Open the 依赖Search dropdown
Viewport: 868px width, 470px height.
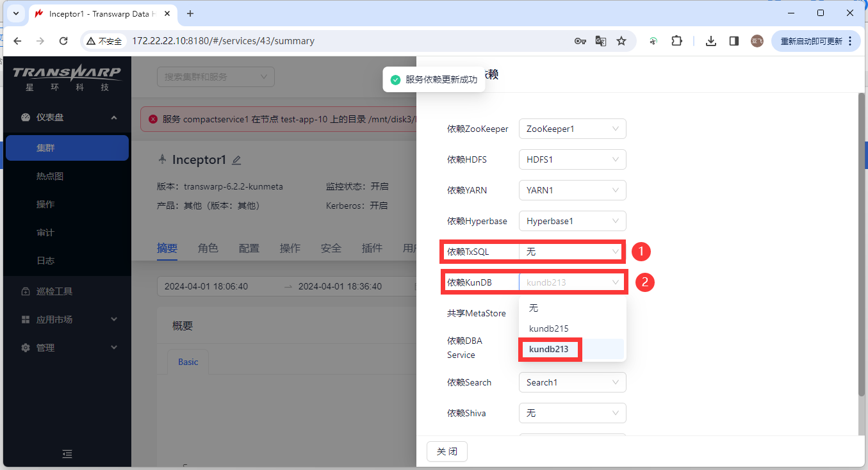pyautogui.click(x=572, y=382)
